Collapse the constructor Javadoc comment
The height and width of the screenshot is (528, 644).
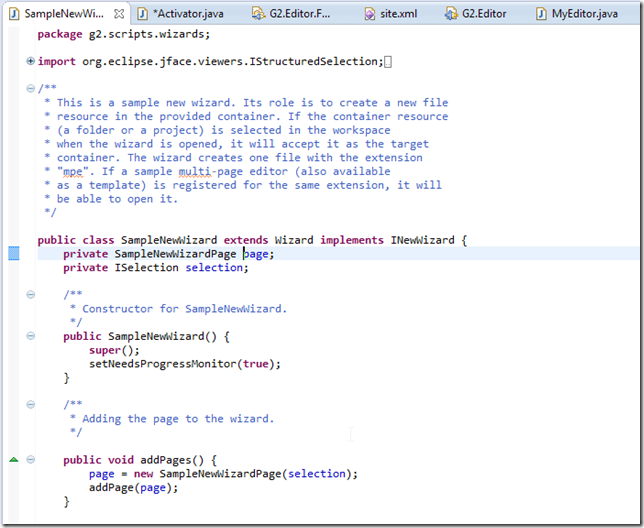[31, 295]
